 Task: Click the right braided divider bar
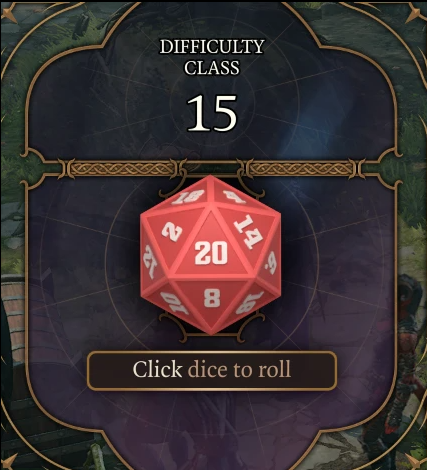[302, 168]
